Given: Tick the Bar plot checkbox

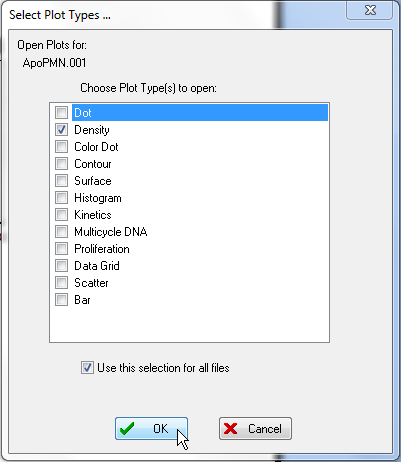Looking at the screenshot, I should (61, 300).
